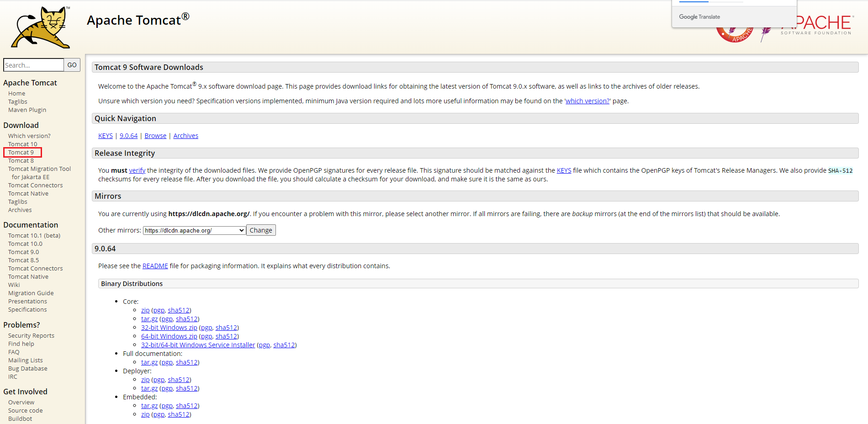This screenshot has width=868, height=424.
Task: Open Tomcat 8.5 documentation
Action: pos(24,260)
